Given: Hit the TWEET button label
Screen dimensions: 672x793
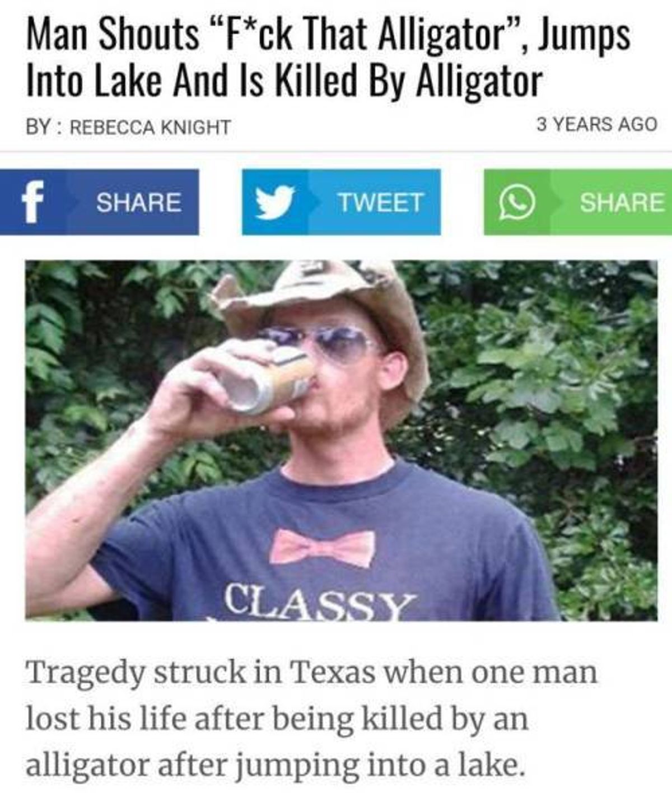Looking at the screenshot, I should coord(380,202).
